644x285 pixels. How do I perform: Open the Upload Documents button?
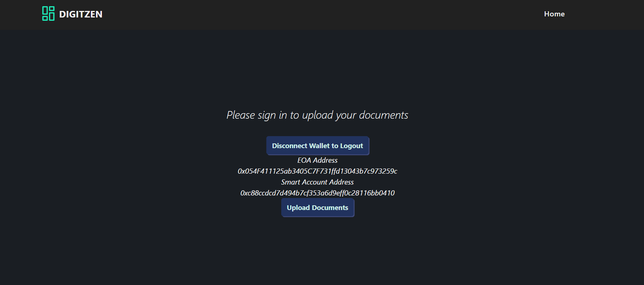tap(318, 207)
